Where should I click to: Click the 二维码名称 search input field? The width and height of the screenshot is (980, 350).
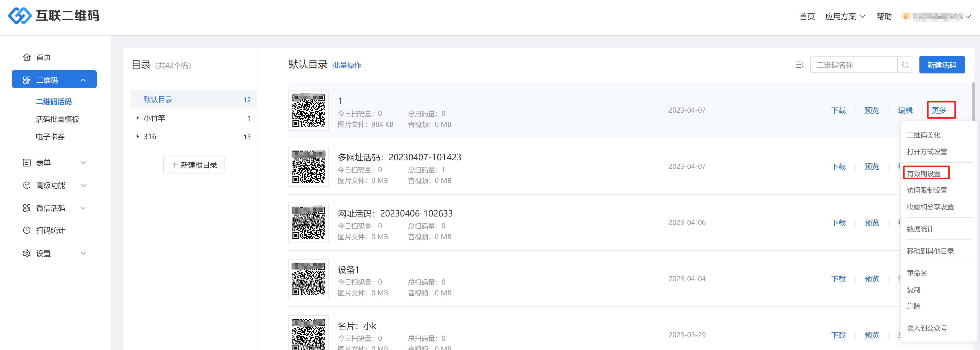(x=853, y=65)
